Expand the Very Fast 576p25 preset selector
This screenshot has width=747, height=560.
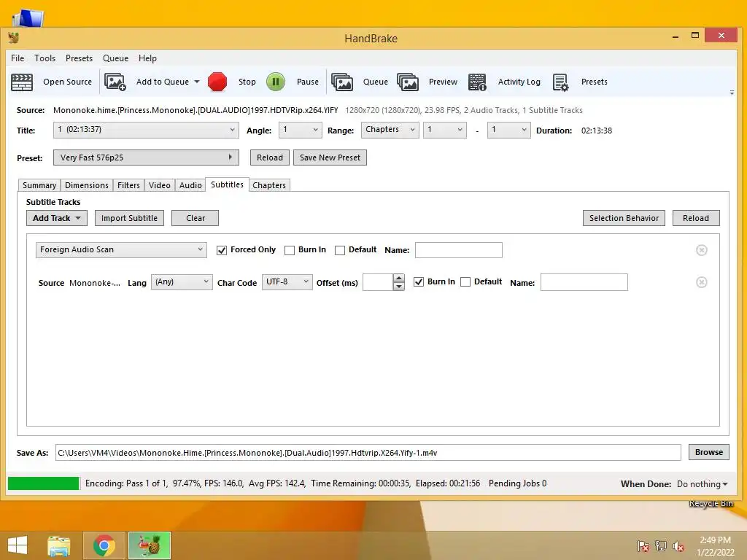click(146, 157)
